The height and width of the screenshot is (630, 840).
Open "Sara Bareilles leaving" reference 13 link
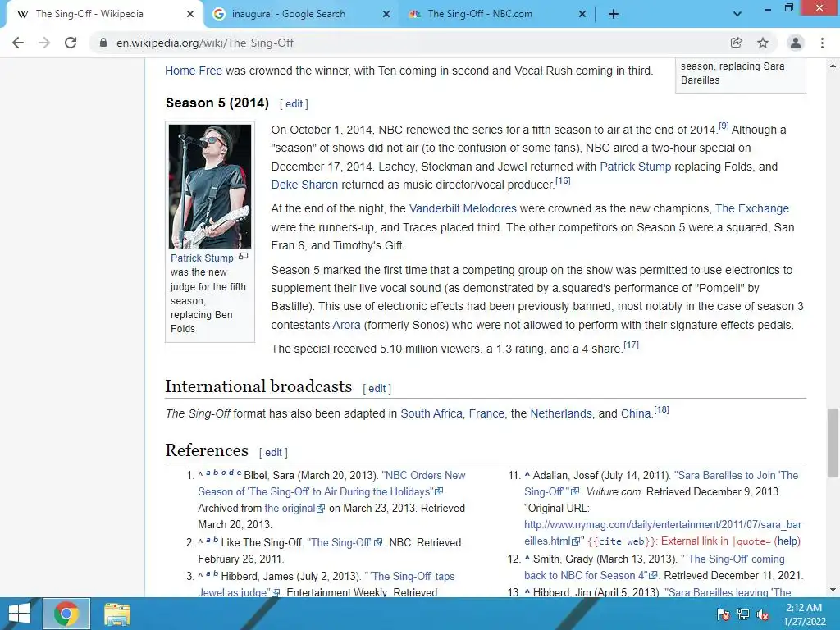(x=729, y=592)
